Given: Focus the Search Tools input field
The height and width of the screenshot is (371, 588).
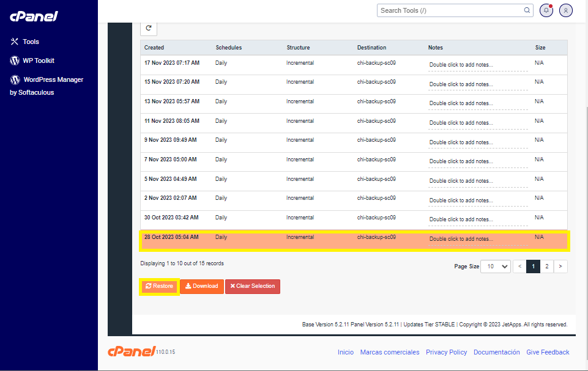Looking at the screenshot, I should pos(450,10).
